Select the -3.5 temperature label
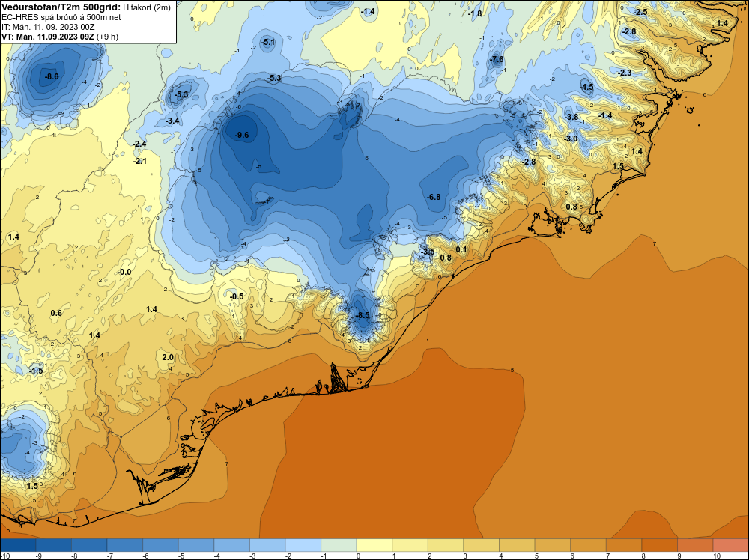Image resolution: width=749 pixels, height=560 pixels. 428,252
